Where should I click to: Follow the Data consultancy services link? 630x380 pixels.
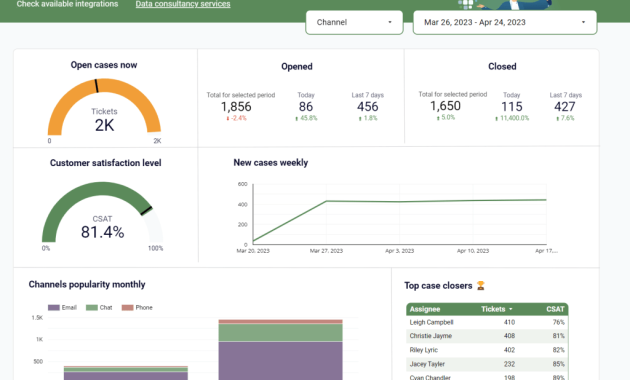183,4
